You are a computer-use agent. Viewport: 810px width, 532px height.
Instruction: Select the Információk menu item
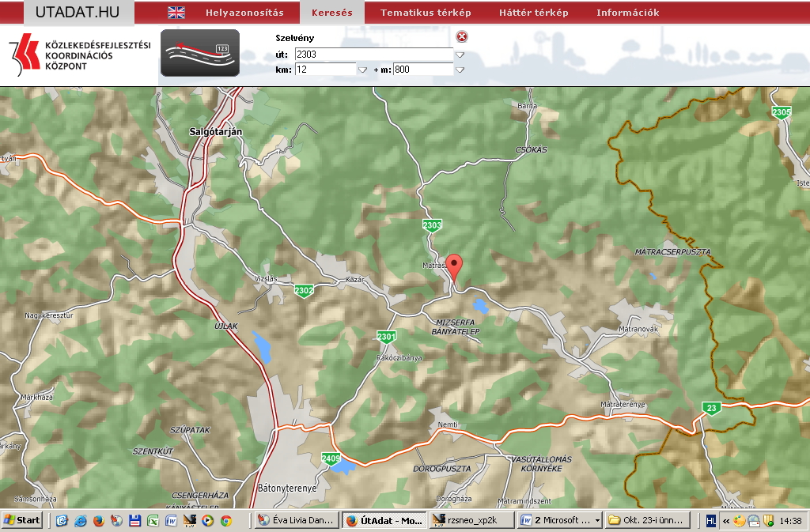pos(627,13)
